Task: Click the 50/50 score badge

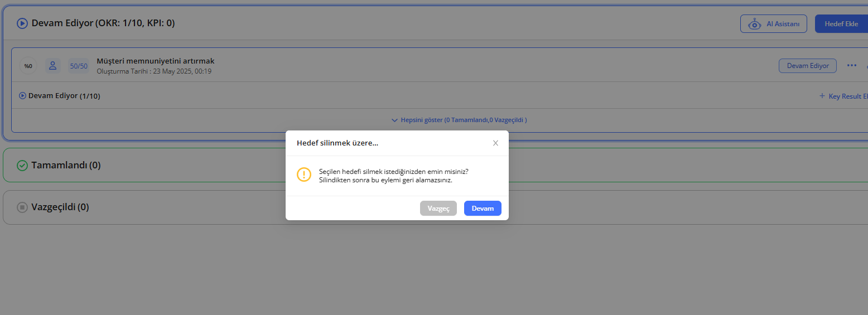Action: click(78, 66)
